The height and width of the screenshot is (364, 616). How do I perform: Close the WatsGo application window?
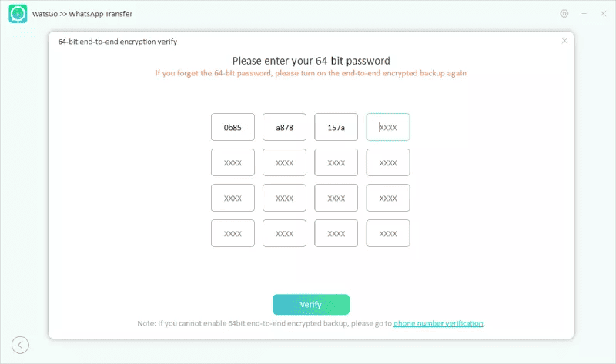(x=601, y=14)
